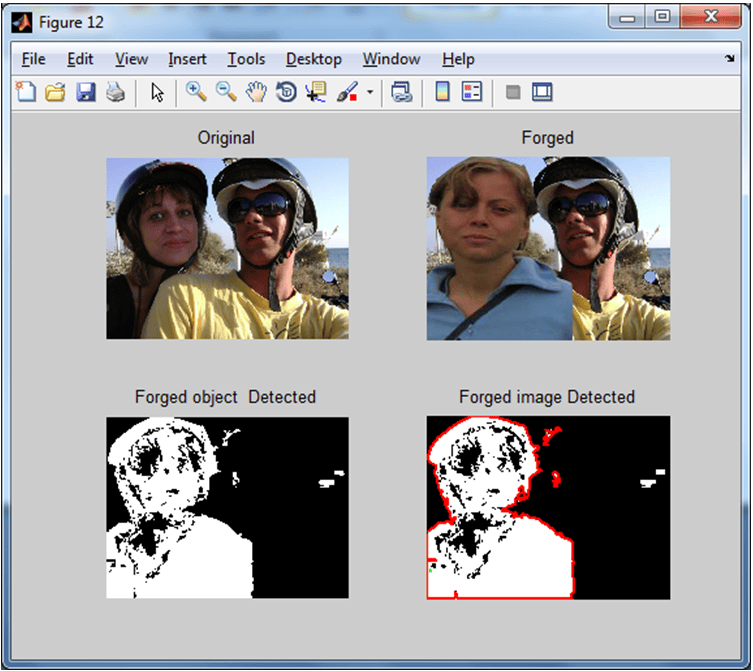753x671 pixels.
Task: Print the figure with printer icon
Action: coord(116,91)
